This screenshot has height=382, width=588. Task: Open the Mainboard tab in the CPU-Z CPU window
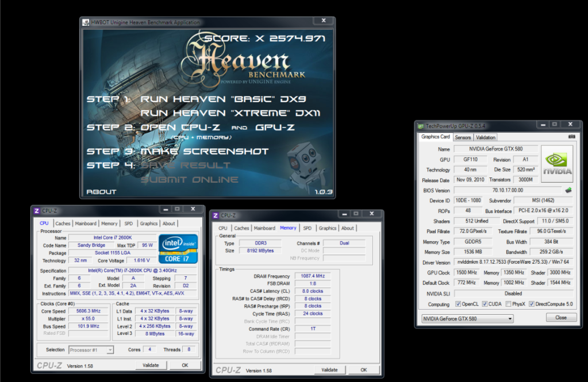point(86,223)
